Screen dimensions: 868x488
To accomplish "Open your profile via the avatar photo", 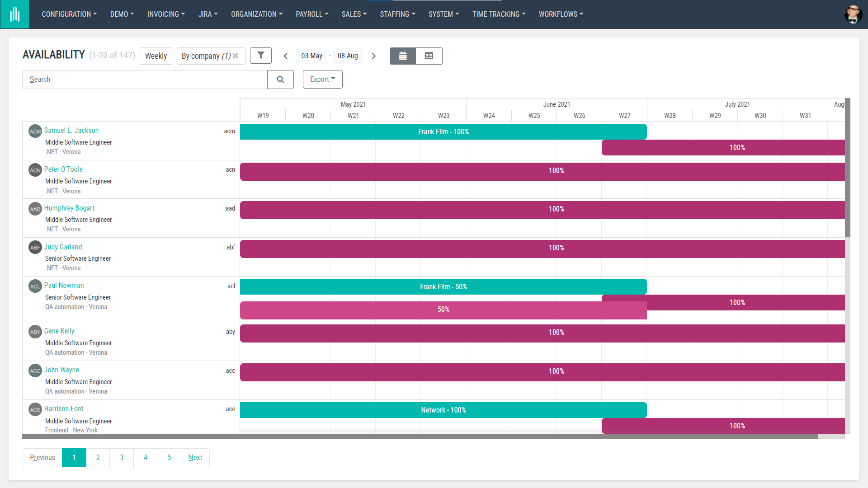I will [853, 14].
